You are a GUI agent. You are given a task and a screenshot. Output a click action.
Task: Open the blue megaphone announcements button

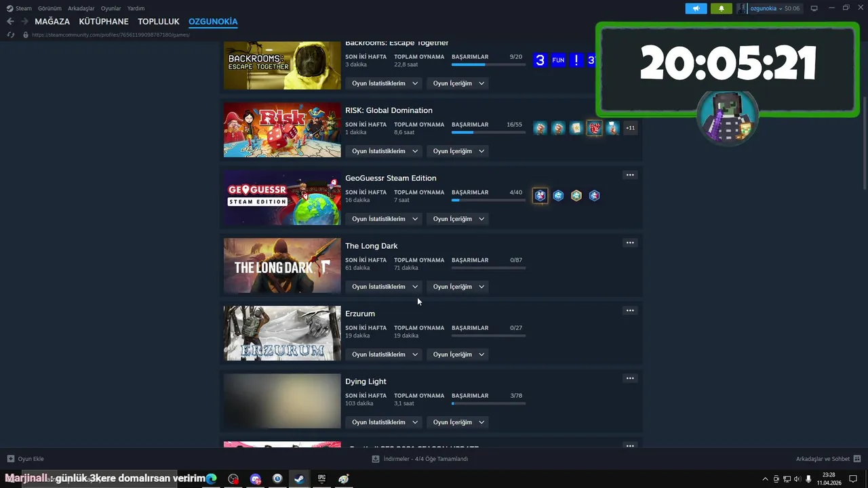pos(696,8)
